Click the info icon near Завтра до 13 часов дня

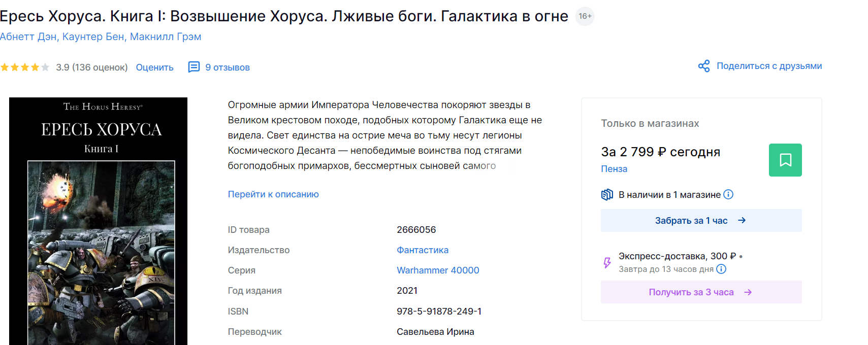(721, 269)
